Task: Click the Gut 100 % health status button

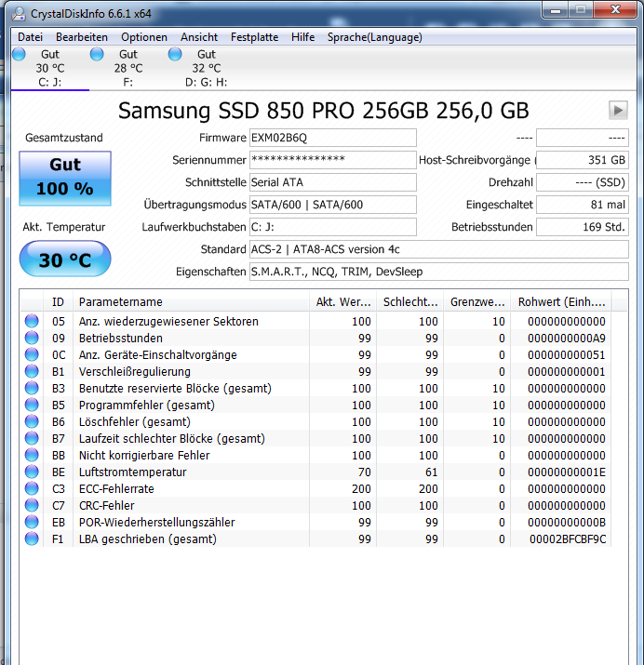Action: click(x=65, y=179)
